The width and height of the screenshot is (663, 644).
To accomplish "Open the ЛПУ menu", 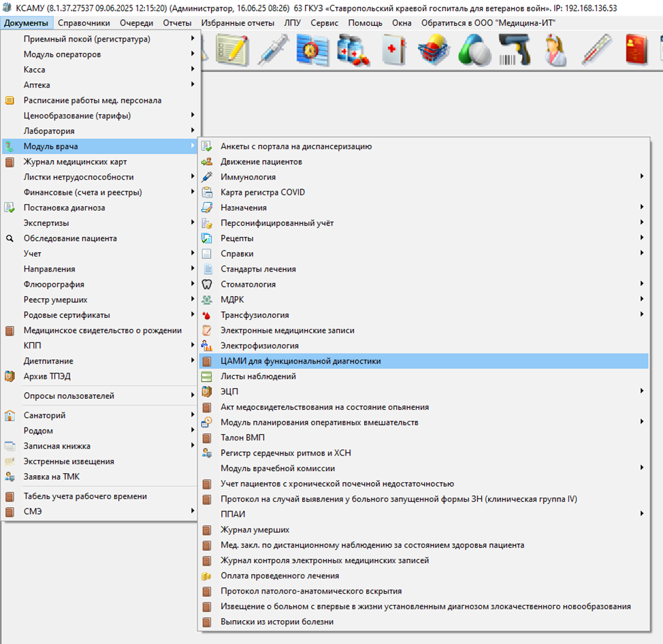I will click(292, 23).
